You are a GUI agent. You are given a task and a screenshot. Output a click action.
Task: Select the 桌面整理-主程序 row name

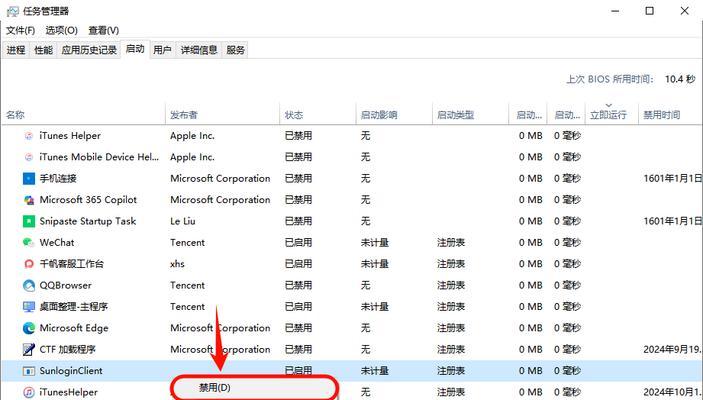tap(74, 307)
